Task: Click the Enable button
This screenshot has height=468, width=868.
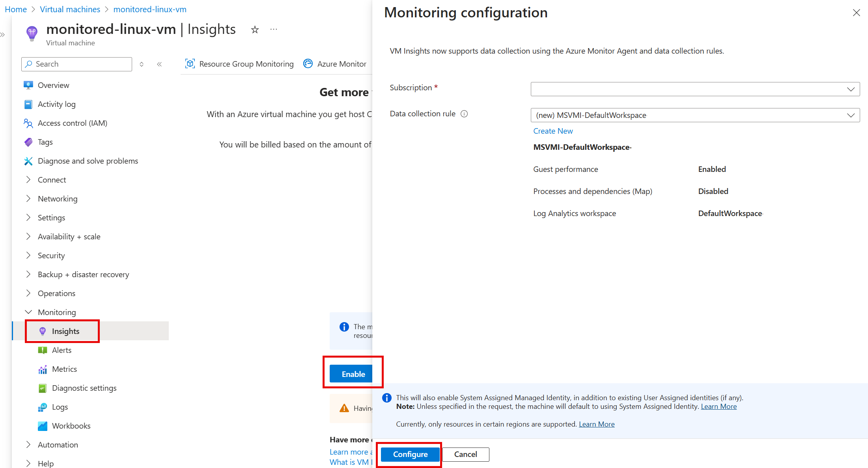Action: [x=353, y=374]
